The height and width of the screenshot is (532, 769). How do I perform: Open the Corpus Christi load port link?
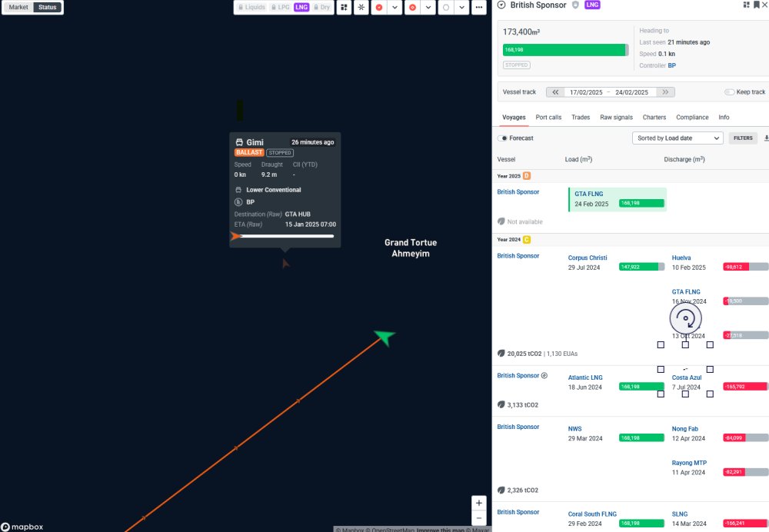(588, 258)
